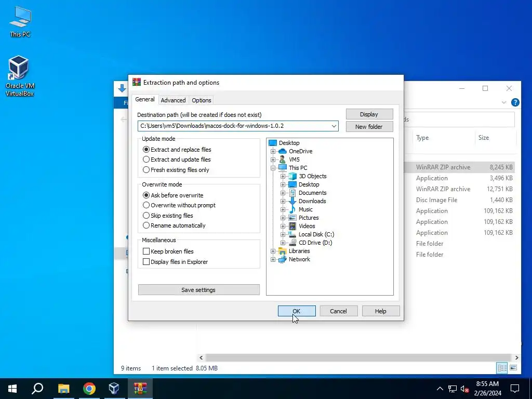
Task: Click the VM5 user icon in tree
Action: (x=282, y=159)
